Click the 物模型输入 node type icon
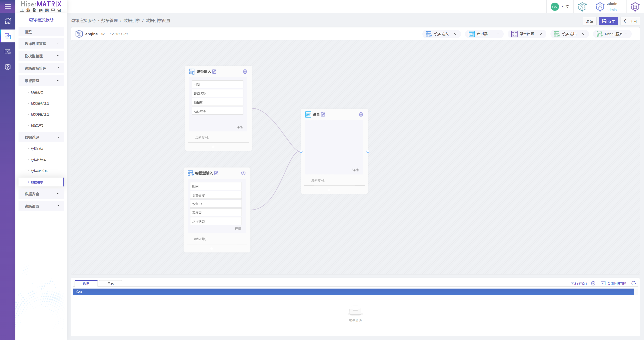This screenshot has height=340, width=644. click(190, 173)
